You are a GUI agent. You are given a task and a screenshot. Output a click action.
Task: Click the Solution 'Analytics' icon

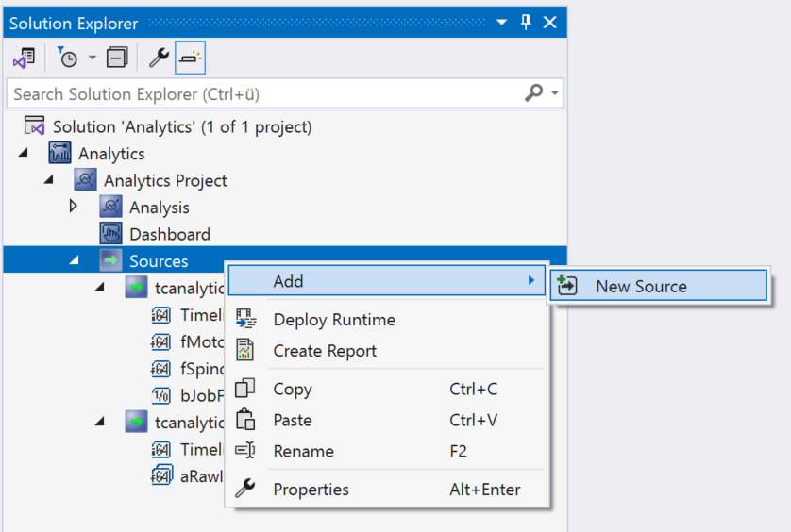pos(34,125)
